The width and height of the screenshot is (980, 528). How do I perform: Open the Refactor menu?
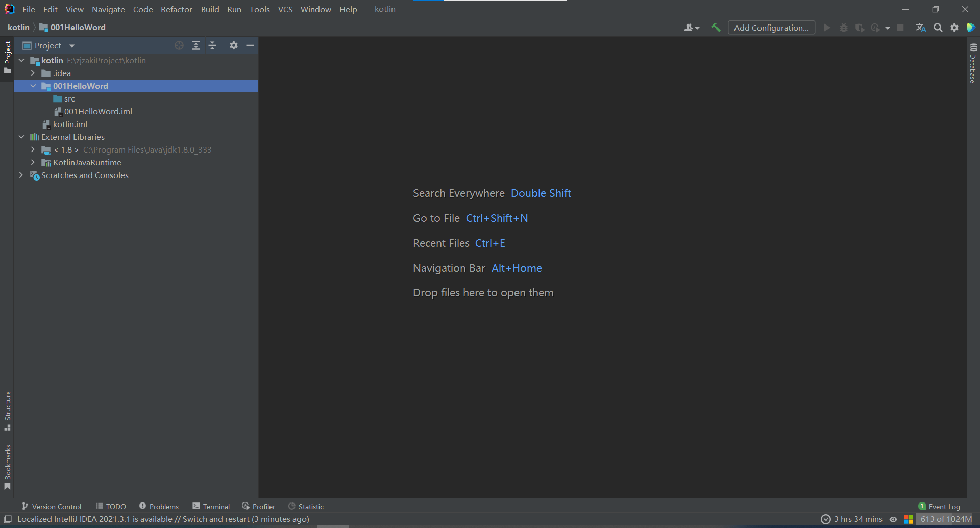[177, 9]
